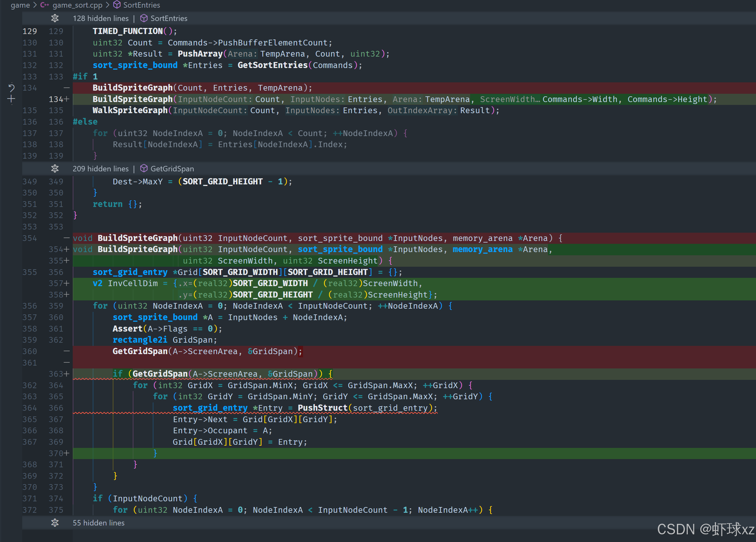Reveal the 55 hidden lines text
The image size is (756, 542).
(x=99, y=523)
